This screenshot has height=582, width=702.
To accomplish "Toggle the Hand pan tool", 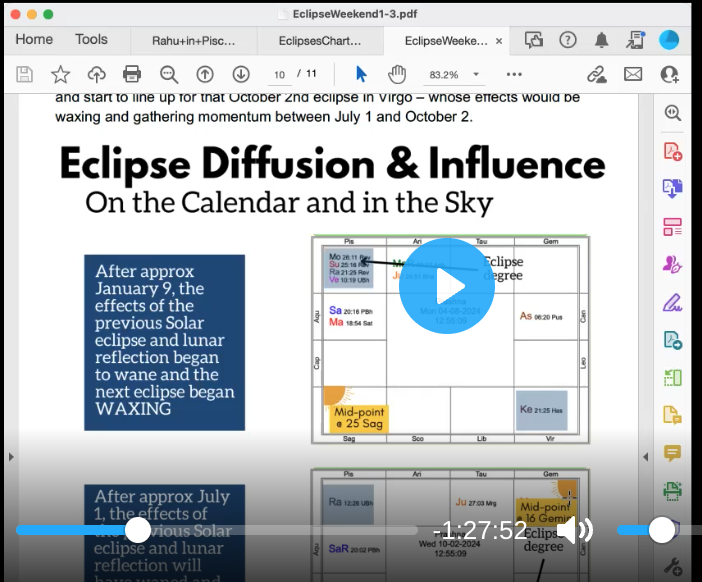I will [397, 74].
